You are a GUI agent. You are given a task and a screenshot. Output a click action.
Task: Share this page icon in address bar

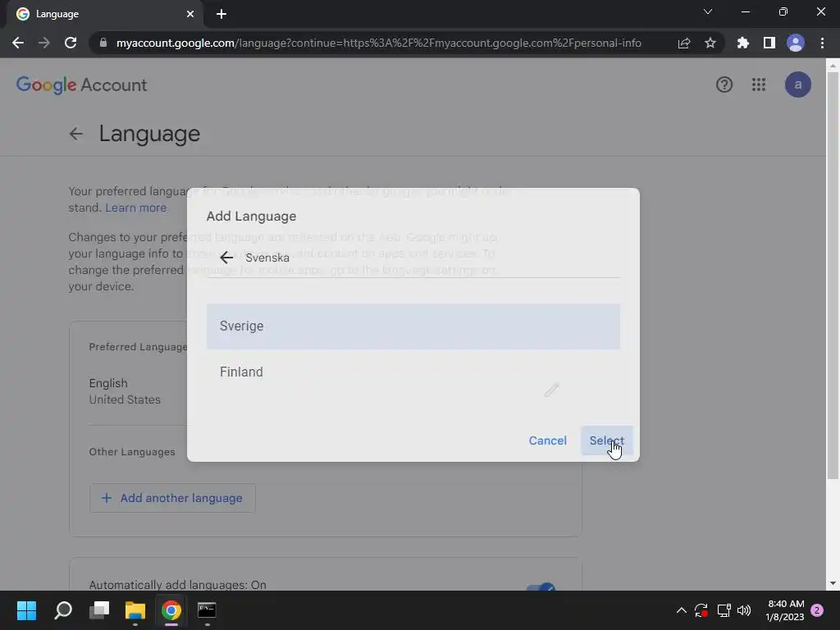point(683,43)
